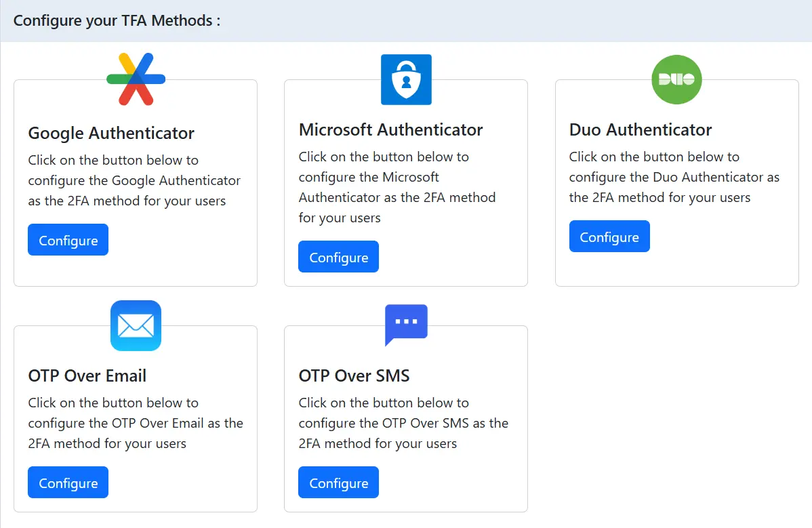812x528 pixels.
Task: Click the OTP Over Email envelope icon
Action: tap(136, 325)
